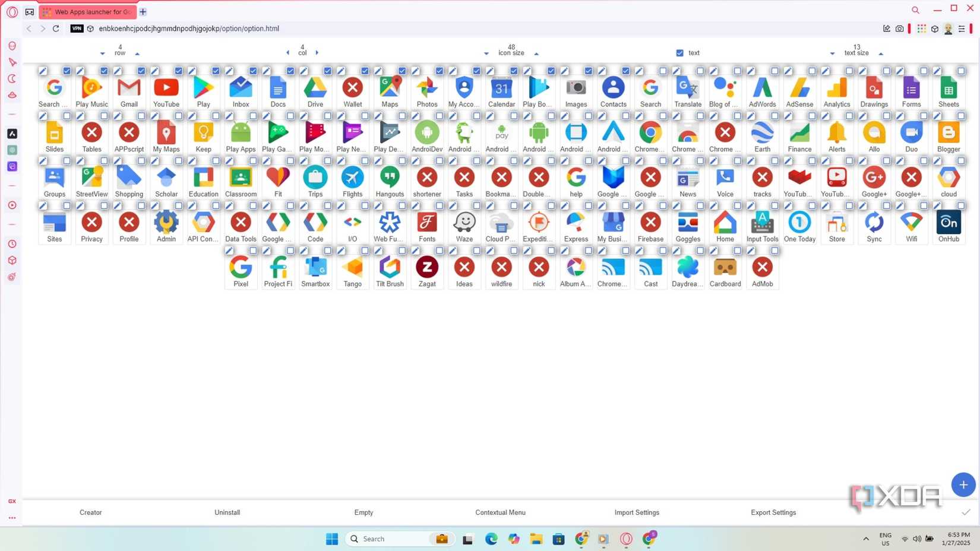Click the pencil edit icon on the Gmail tile
The image size is (980, 551).
(117, 71)
